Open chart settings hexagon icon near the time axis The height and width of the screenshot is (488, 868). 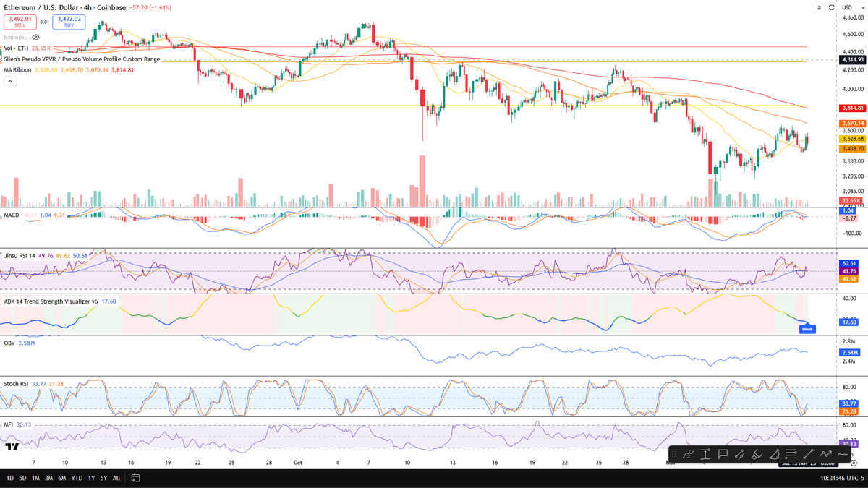(x=854, y=463)
